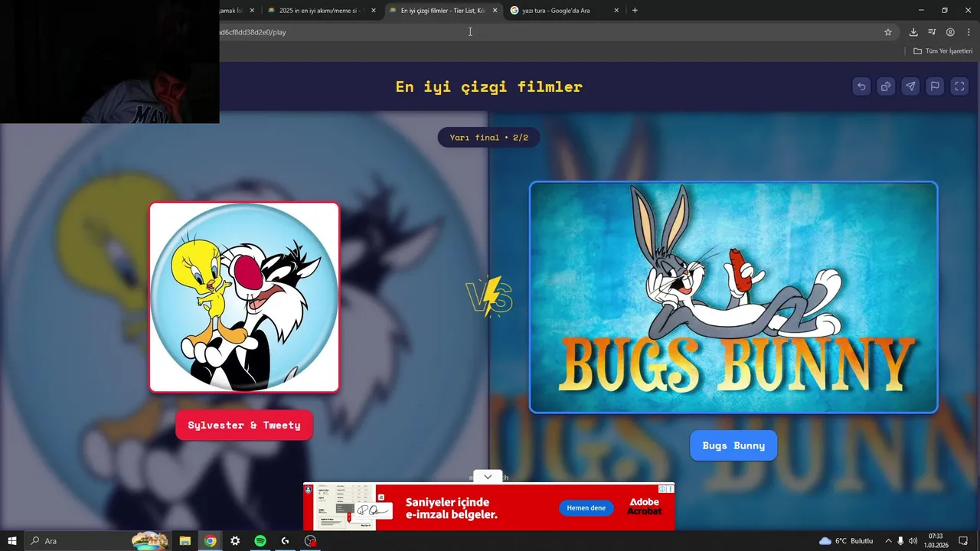The height and width of the screenshot is (551, 980).
Task: Click the En iyi çizgi filmler title
Action: pos(488,86)
